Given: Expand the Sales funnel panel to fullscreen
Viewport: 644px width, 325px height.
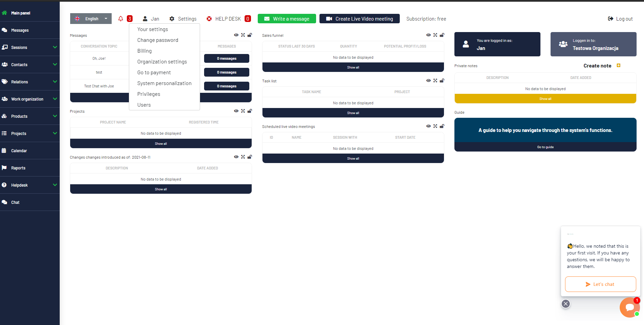Looking at the screenshot, I should [435, 35].
